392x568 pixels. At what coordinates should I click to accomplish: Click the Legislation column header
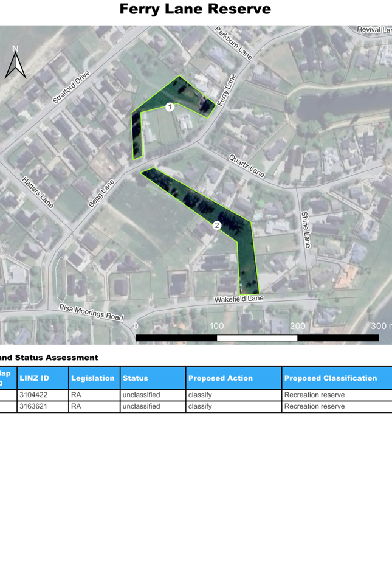tap(93, 378)
